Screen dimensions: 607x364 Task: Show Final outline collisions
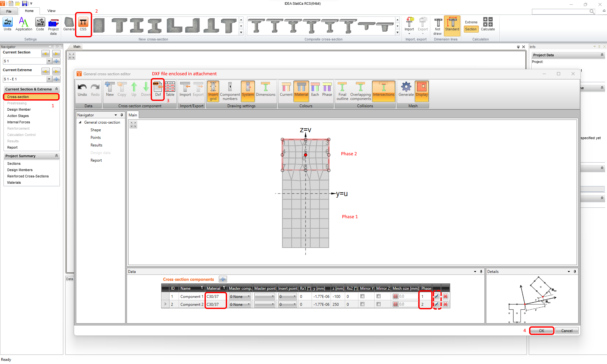tap(343, 92)
